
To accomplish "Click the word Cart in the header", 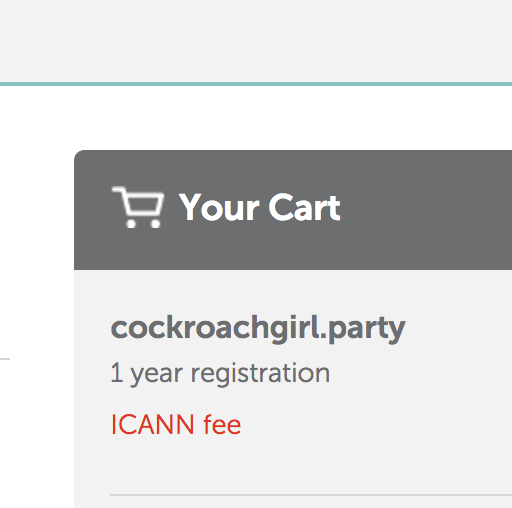I will (304, 207).
